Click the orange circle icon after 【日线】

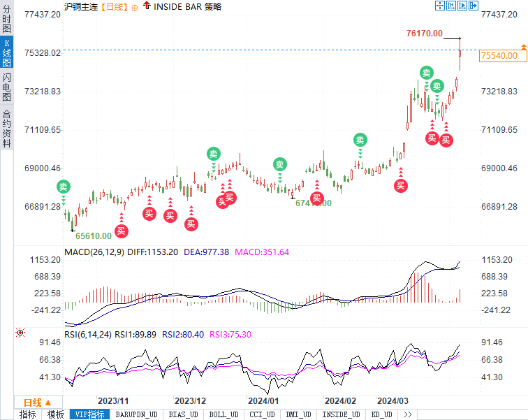(x=134, y=8)
